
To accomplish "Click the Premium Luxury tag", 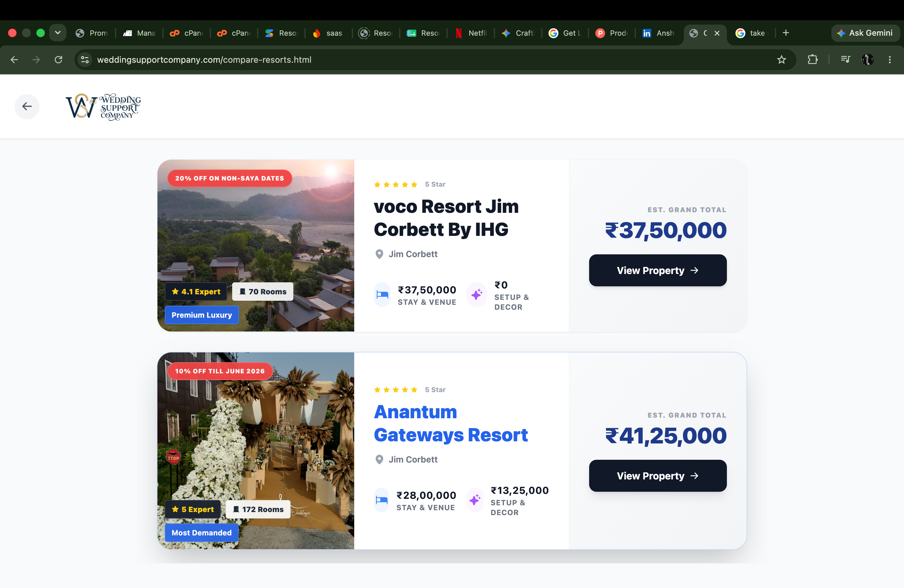I will pos(202,315).
